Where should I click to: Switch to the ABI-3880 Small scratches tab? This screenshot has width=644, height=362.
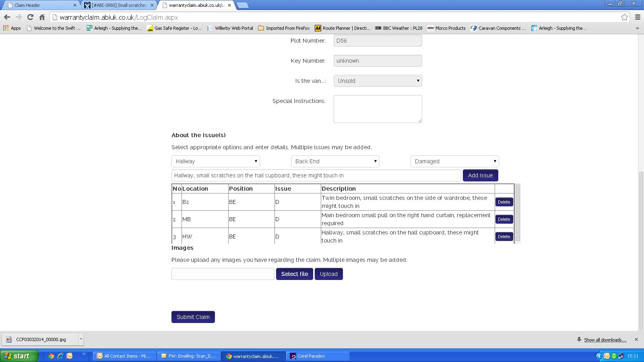point(119,5)
